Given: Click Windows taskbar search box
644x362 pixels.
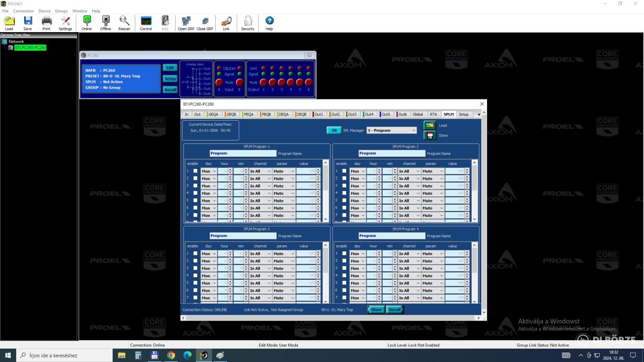Looking at the screenshot, I should click(x=64, y=355).
